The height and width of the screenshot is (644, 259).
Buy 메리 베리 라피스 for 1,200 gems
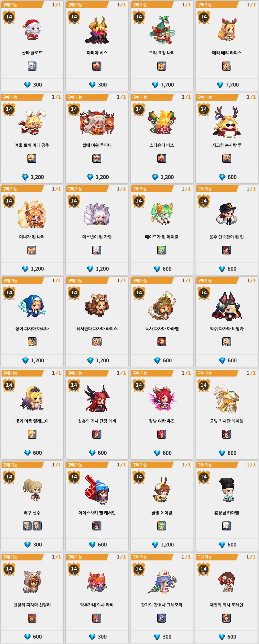[227, 85]
